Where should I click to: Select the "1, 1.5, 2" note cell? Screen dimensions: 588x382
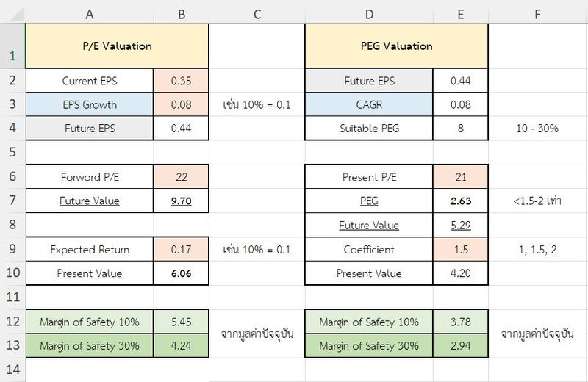coord(538,250)
